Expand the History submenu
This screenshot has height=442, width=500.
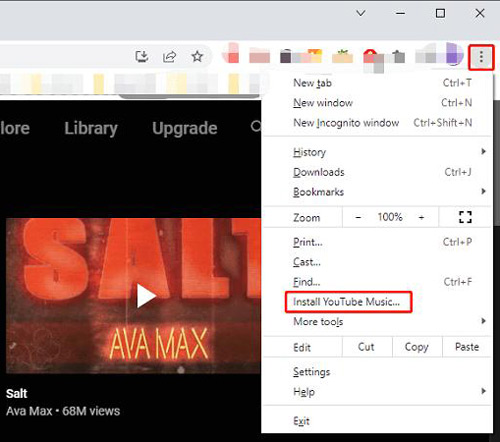(378, 152)
